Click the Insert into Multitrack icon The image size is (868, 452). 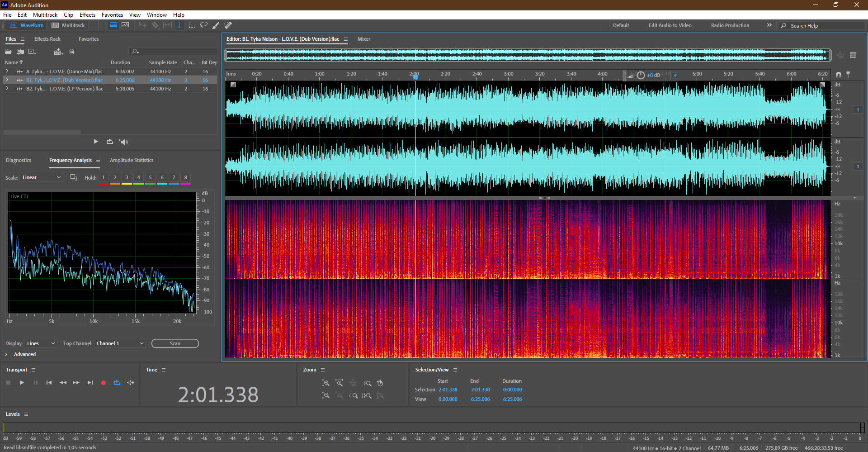(58, 52)
